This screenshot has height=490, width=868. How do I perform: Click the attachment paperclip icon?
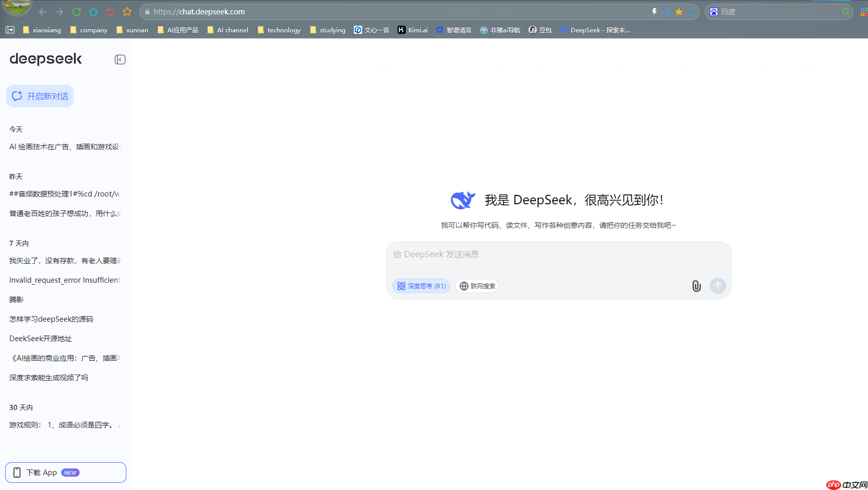click(696, 286)
